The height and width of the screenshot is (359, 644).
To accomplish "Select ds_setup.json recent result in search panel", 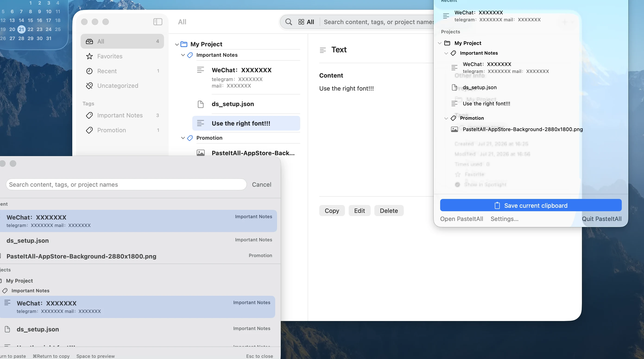I will 139,240.
